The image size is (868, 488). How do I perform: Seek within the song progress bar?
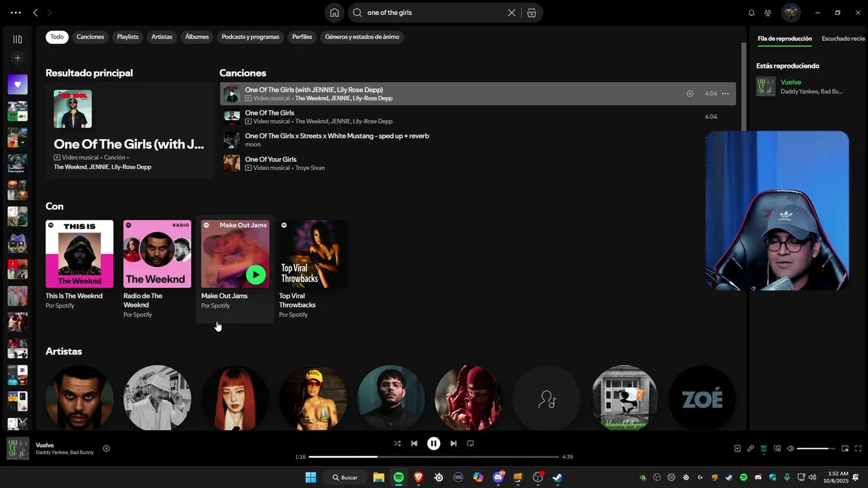point(434,457)
